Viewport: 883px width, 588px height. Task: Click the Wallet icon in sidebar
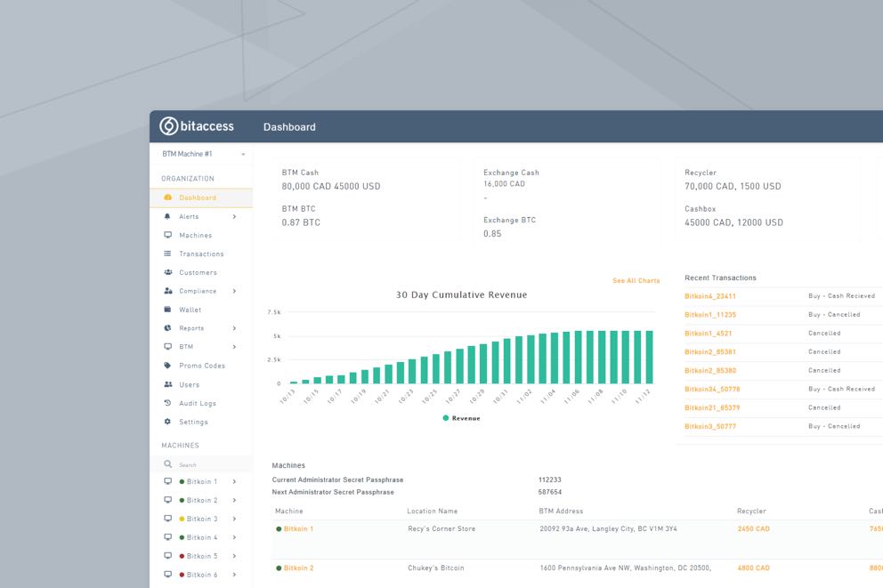pyautogui.click(x=167, y=310)
